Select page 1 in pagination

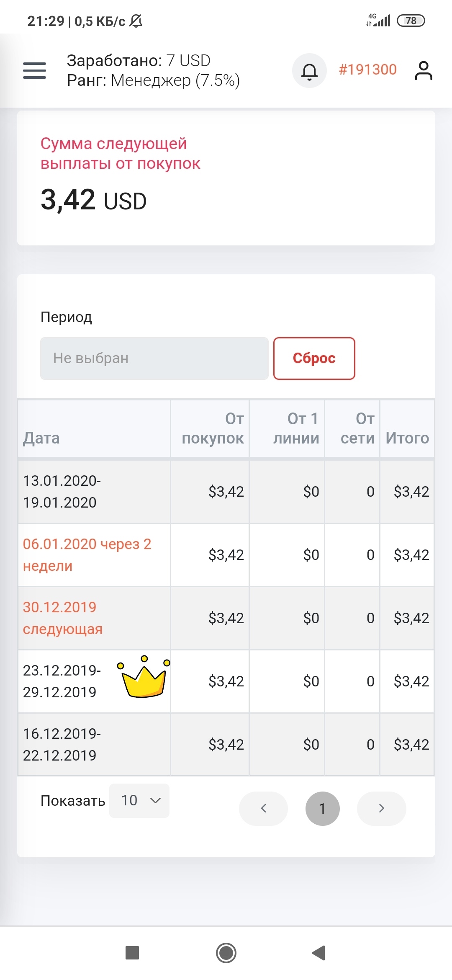322,808
